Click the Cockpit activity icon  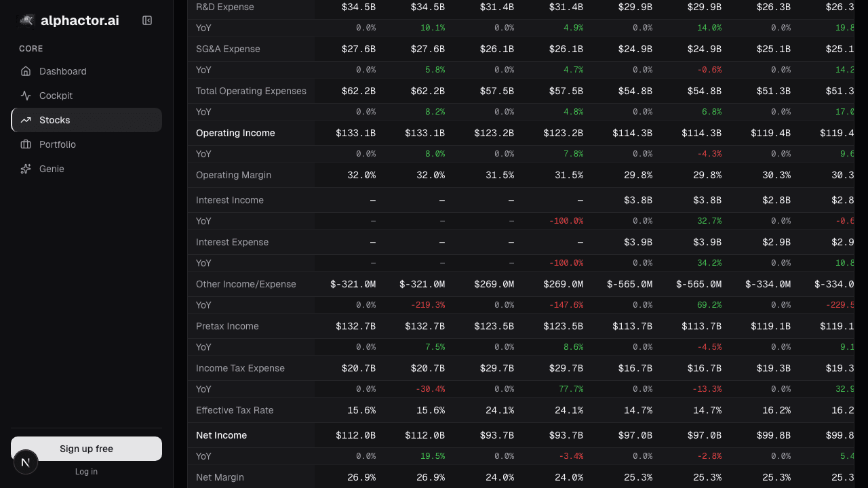click(26, 96)
